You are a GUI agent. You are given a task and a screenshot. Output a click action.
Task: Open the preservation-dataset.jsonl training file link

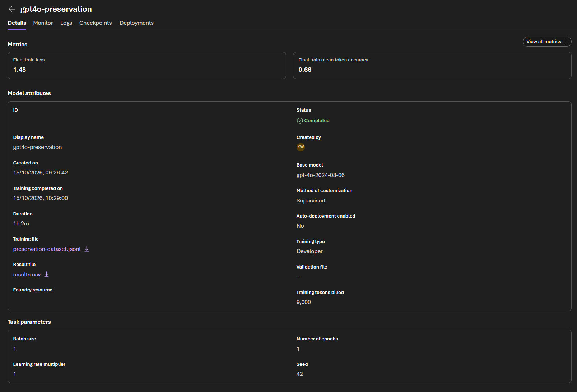(x=47, y=249)
